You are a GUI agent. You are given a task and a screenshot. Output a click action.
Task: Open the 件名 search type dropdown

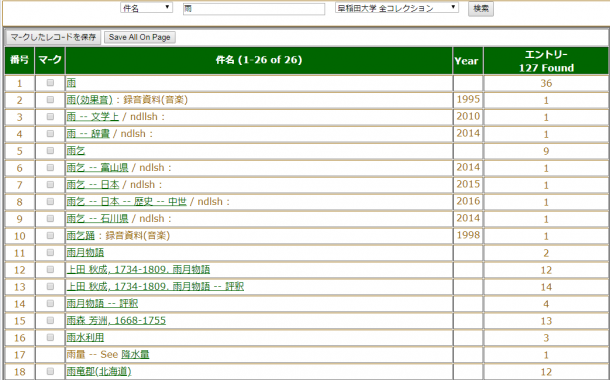coord(146,8)
